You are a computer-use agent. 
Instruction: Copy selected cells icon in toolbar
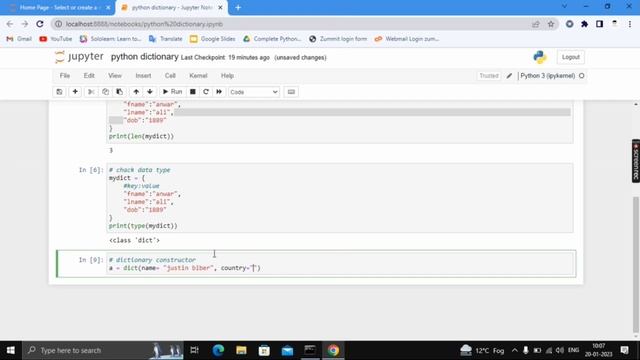click(x=105, y=92)
